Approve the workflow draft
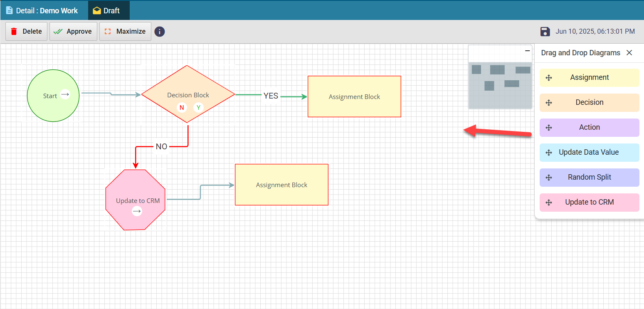This screenshot has width=644, height=309. pyautogui.click(x=73, y=32)
